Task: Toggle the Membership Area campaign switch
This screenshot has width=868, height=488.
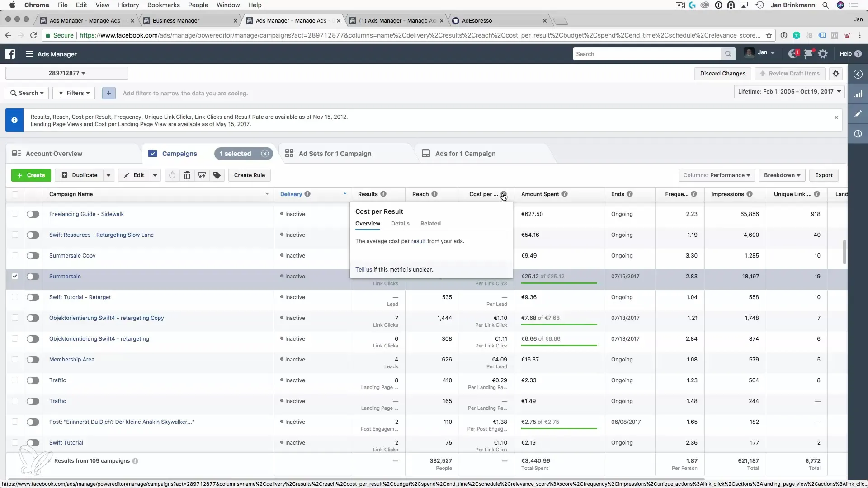Action: [x=33, y=360]
